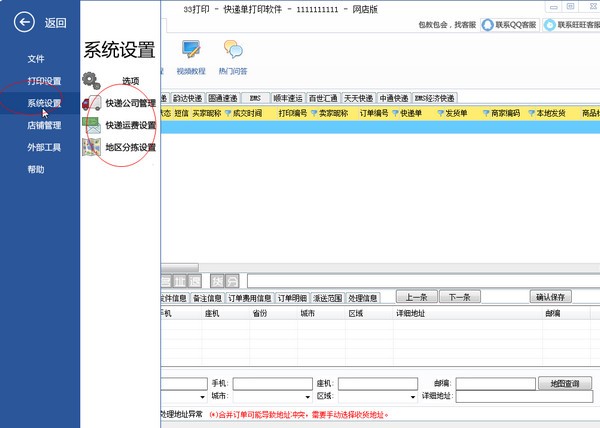This screenshot has height=428, width=600.
Task: Click the 上一条 button
Action: click(x=417, y=297)
